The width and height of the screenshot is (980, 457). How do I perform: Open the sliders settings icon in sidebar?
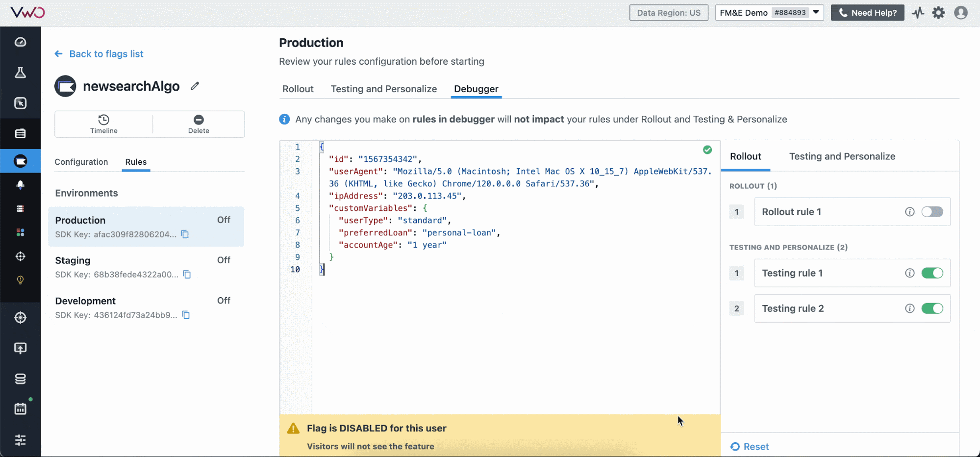(20, 440)
